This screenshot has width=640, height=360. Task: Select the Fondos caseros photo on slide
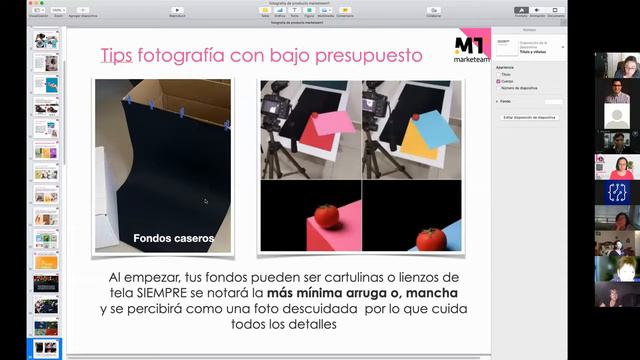pyautogui.click(x=163, y=166)
